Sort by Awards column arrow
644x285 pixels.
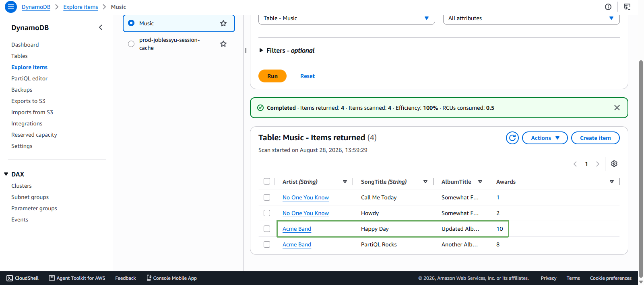612,182
